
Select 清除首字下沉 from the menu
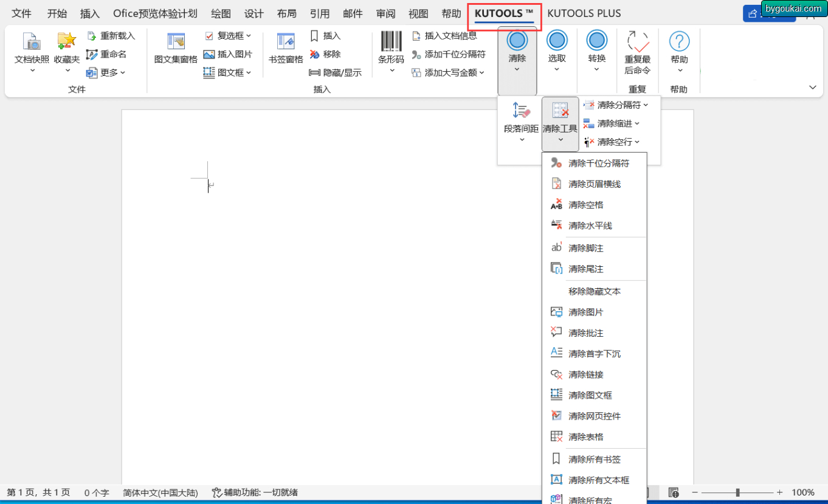594,354
